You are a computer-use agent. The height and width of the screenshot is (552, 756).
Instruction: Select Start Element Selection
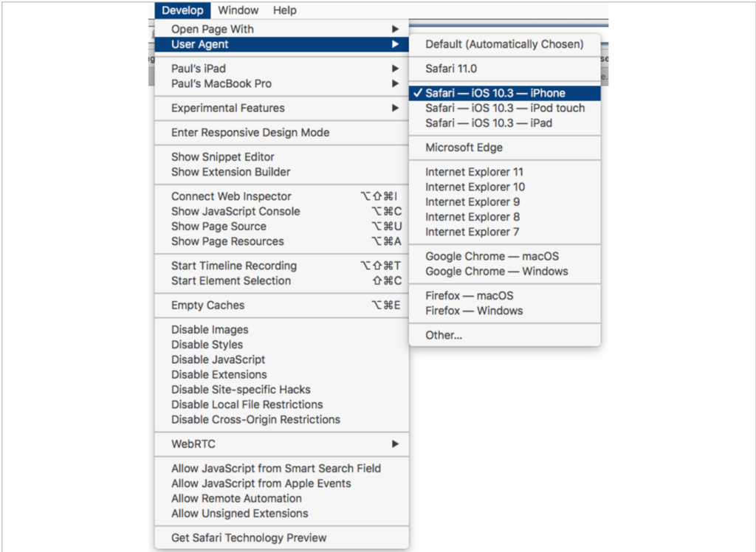click(281, 281)
